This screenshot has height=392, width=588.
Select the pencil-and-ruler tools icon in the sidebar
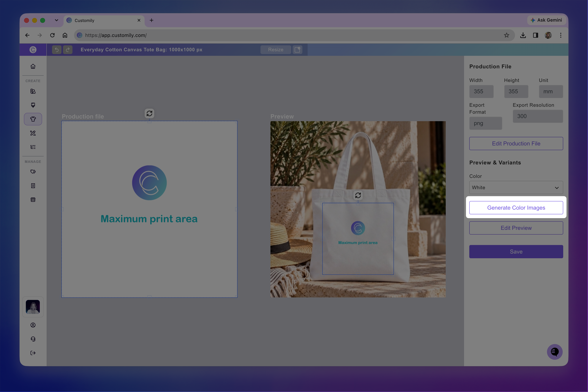pyautogui.click(x=33, y=133)
